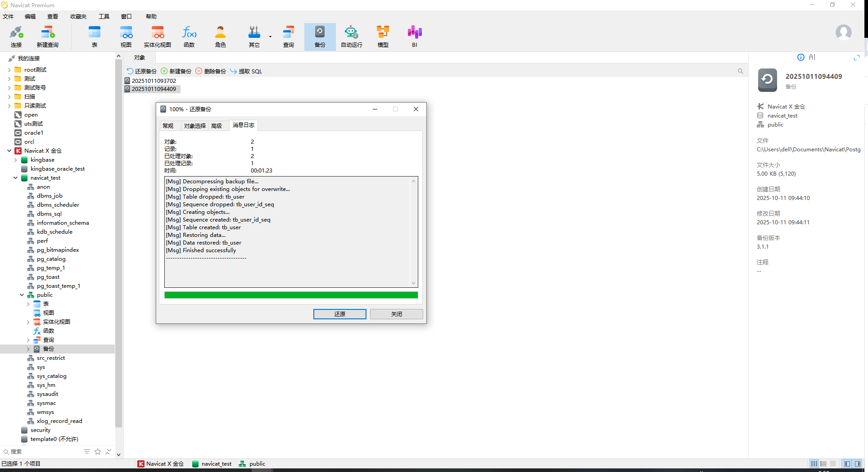Select the 表 (Table) toolbar icon

[95, 36]
